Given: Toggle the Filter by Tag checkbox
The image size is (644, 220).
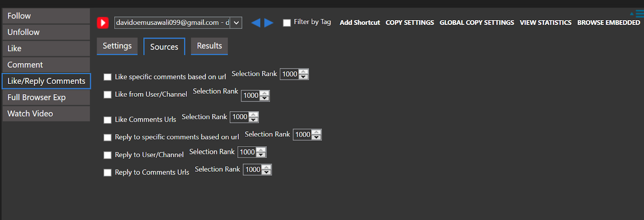Looking at the screenshot, I should click(287, 23).
